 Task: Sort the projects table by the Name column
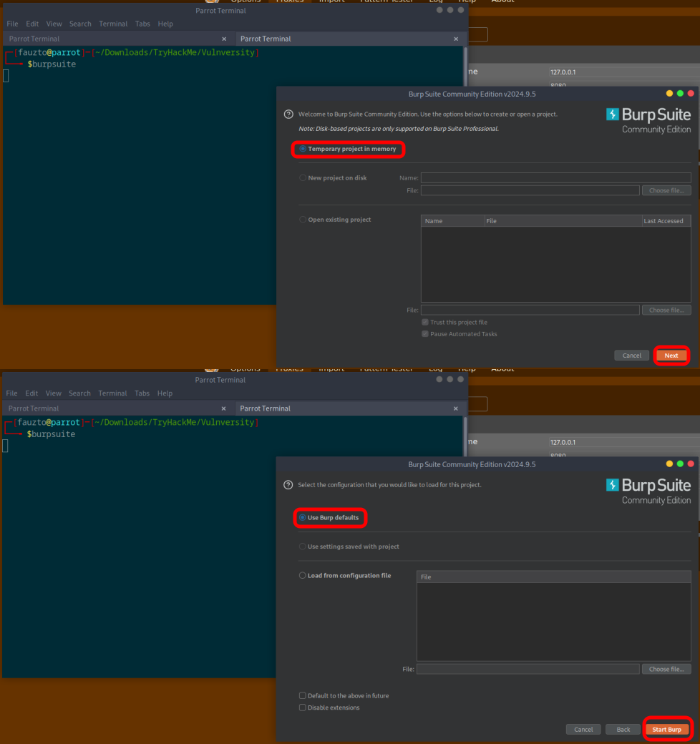(453, 221)
